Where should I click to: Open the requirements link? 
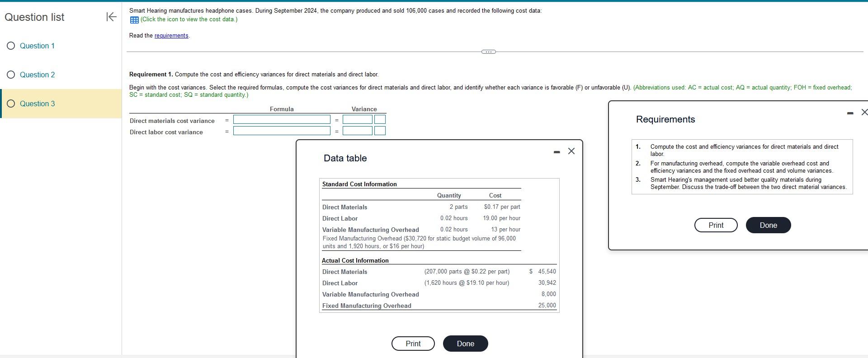171,36
